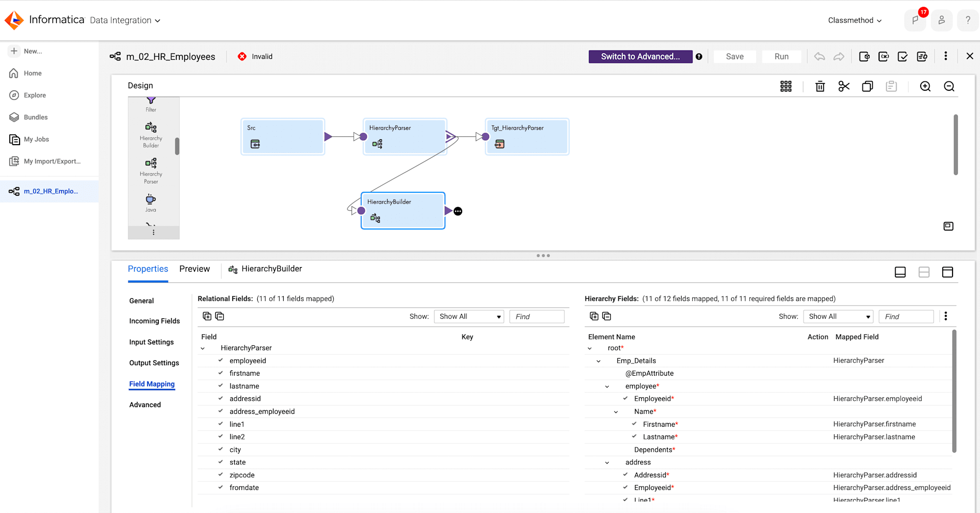The width and height of the screenshot is (980, 513).
Task: Maximize properties panel layout icon
Action: pos(948,272)
